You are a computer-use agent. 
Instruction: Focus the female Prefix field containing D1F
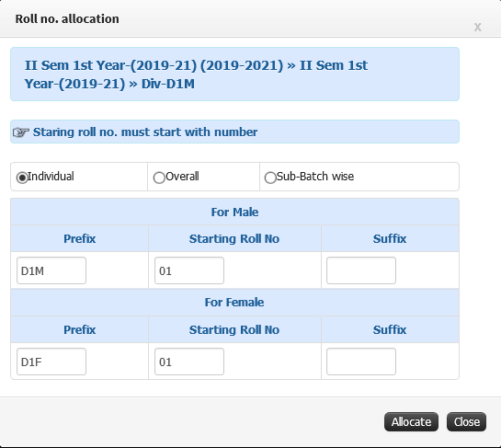pyautogui.click(x=51, y=362)
